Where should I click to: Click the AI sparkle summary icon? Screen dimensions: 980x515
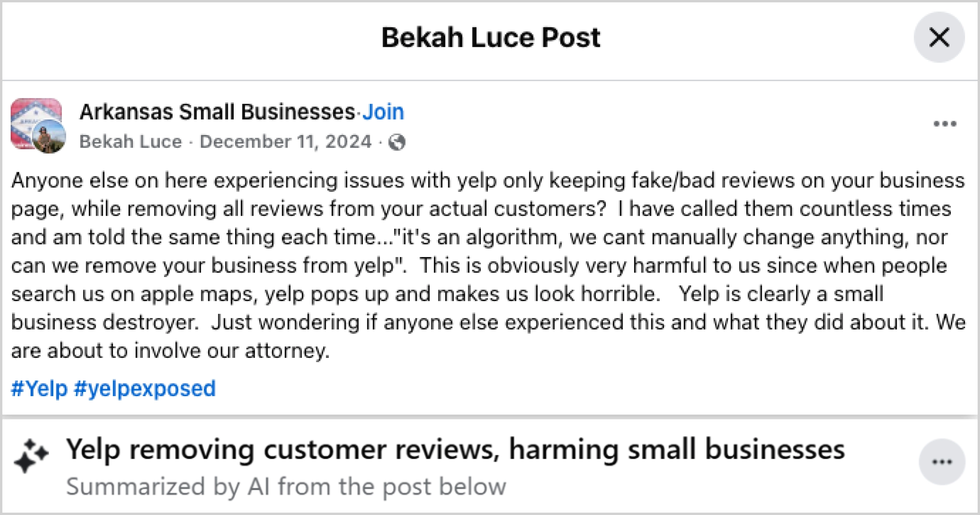[31, 456]
